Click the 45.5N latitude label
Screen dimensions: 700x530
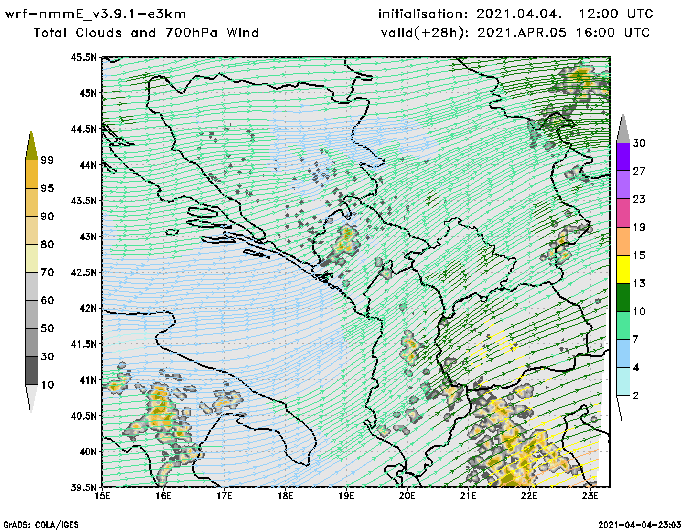tap(83, 57)
